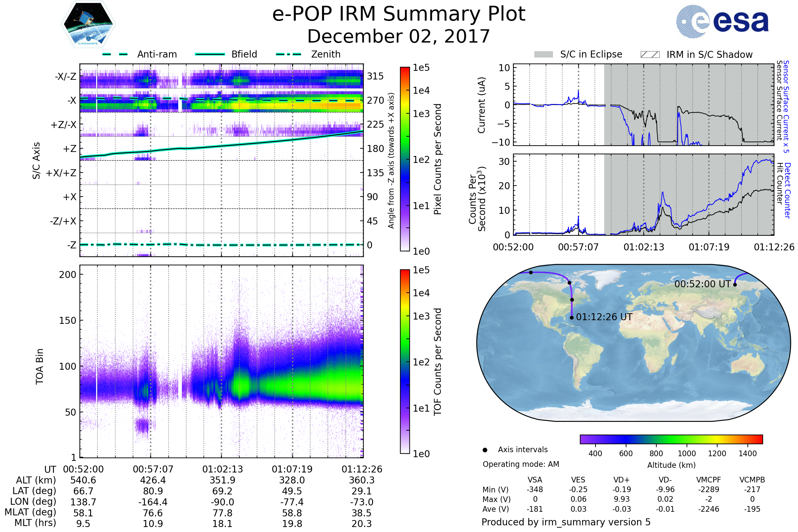Image resolution: width=798 pixels, height=532 pixels.
Task: Click the Operating mode: AM text
Action: tap(521, 464)
